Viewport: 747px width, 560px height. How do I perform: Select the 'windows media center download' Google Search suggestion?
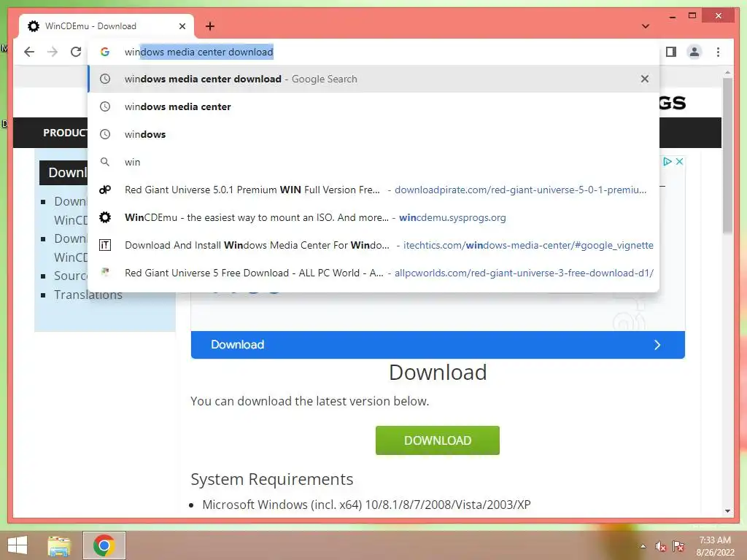coord(373,79)
